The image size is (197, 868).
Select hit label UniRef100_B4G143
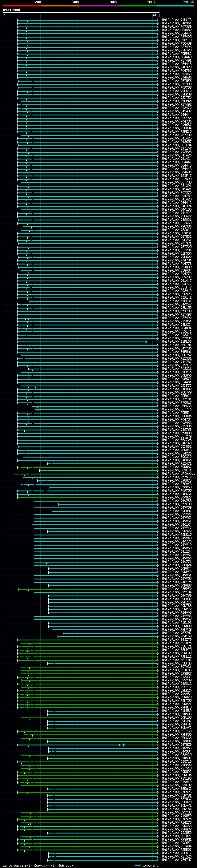(x=177, y=443)
